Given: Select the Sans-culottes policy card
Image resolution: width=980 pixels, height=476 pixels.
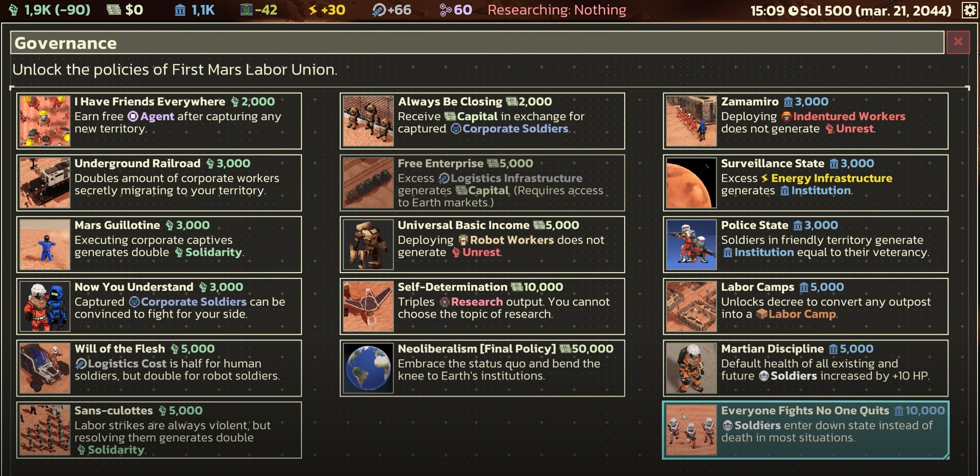Looking at the screenshot, I should tap(159, 430).
